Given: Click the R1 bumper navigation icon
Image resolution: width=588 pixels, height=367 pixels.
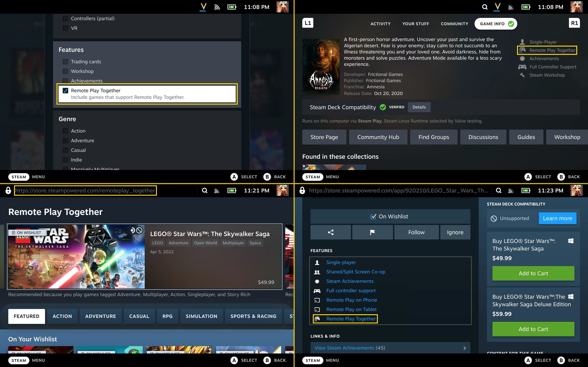Looking at the screenshot, I should pyautogui.click(x=574, y=23).
